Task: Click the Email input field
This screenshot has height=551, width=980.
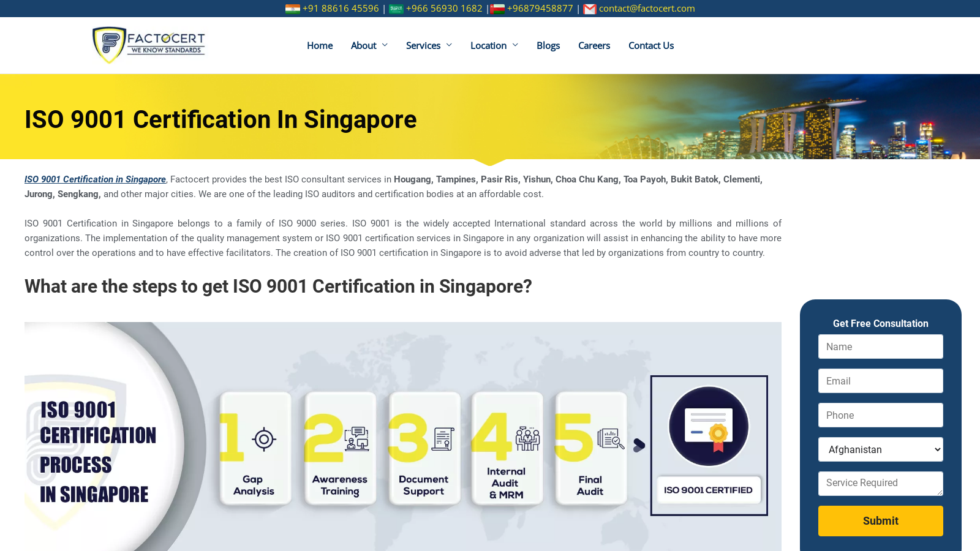Action: pyautogui.click(x=881, y=381)
